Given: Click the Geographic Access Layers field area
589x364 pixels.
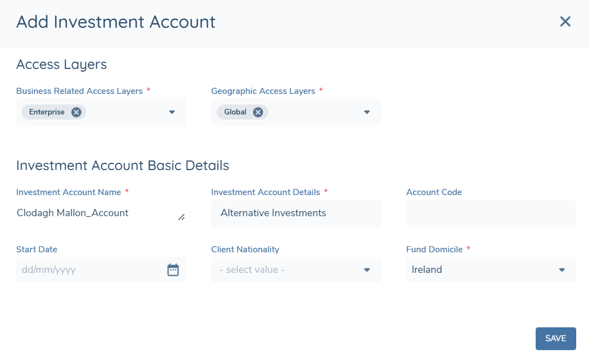Looking at the screenshot, I should [311, 112].
